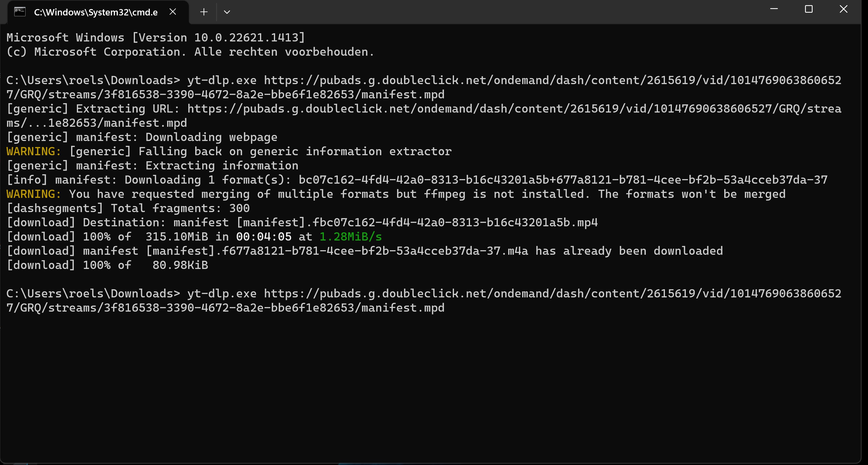Click the Windows version number line
The height and width of the screenshot is (465, 868).
point(156,38)
